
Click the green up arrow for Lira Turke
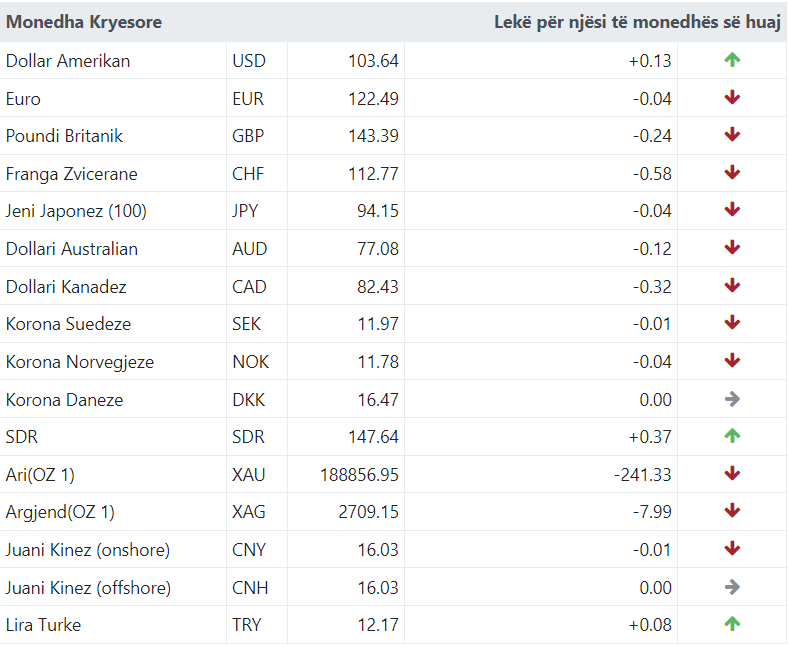click(732, 624)
